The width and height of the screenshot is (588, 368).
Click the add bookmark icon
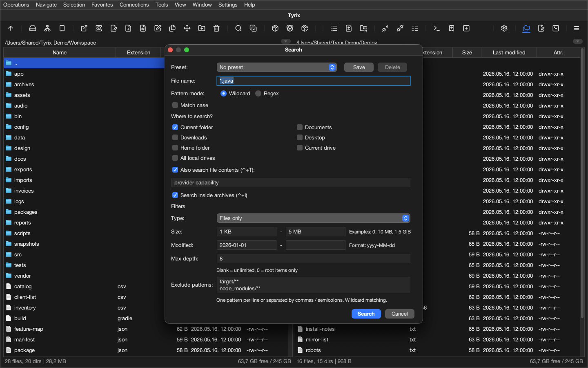point(452,28)
